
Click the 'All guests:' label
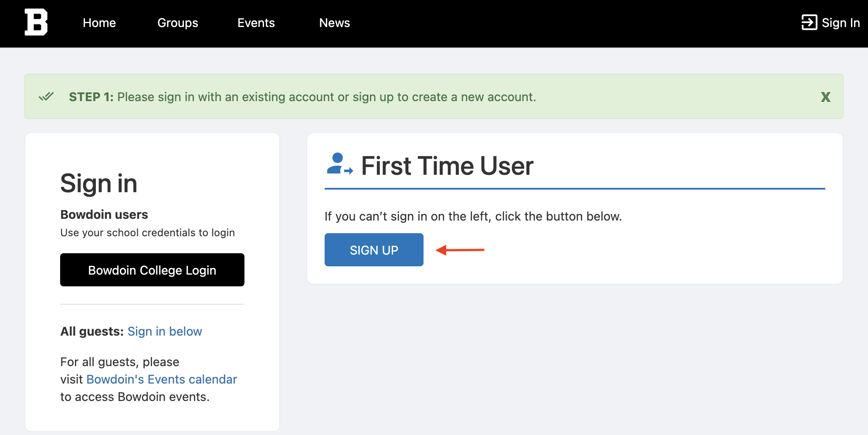92,331
